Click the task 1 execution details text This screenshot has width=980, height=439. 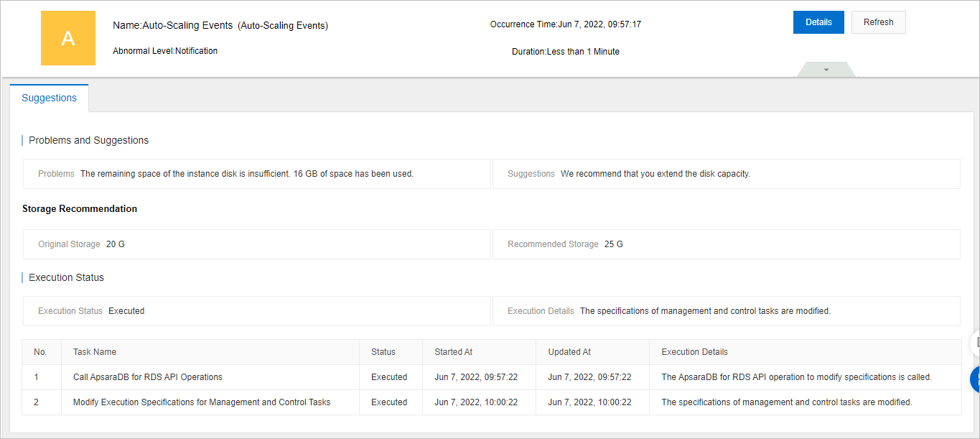pyautogui.click(x=796, y=377)
